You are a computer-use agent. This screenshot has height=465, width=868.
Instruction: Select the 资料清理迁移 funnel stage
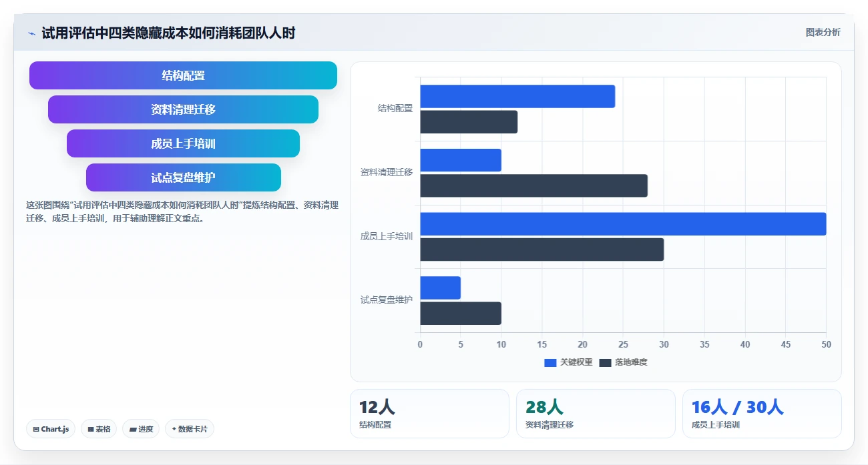point(183,109)
